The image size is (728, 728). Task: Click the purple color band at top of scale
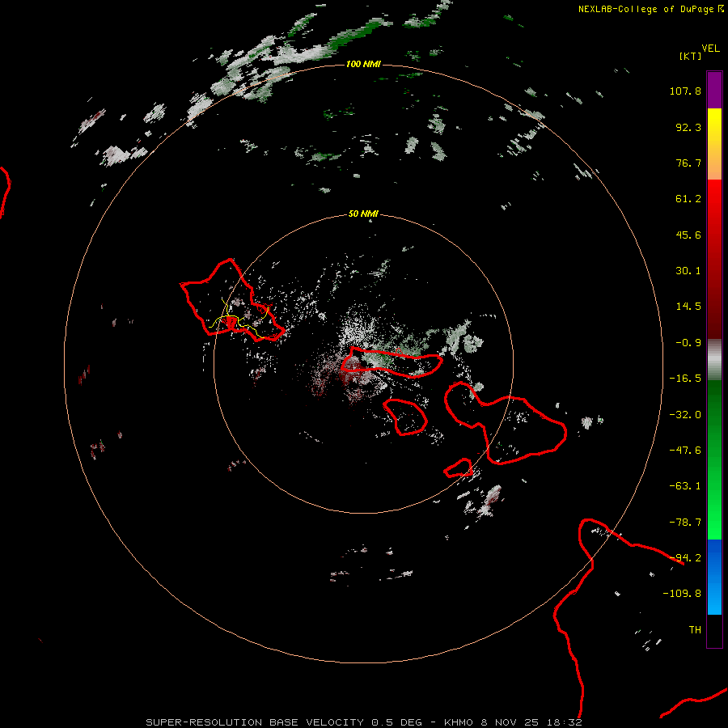click(x=714, y=90)
